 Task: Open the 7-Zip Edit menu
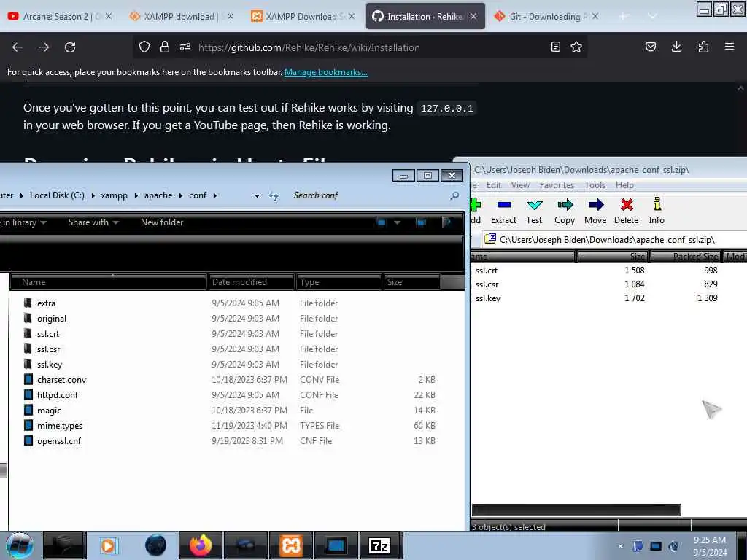click(494, 185)
